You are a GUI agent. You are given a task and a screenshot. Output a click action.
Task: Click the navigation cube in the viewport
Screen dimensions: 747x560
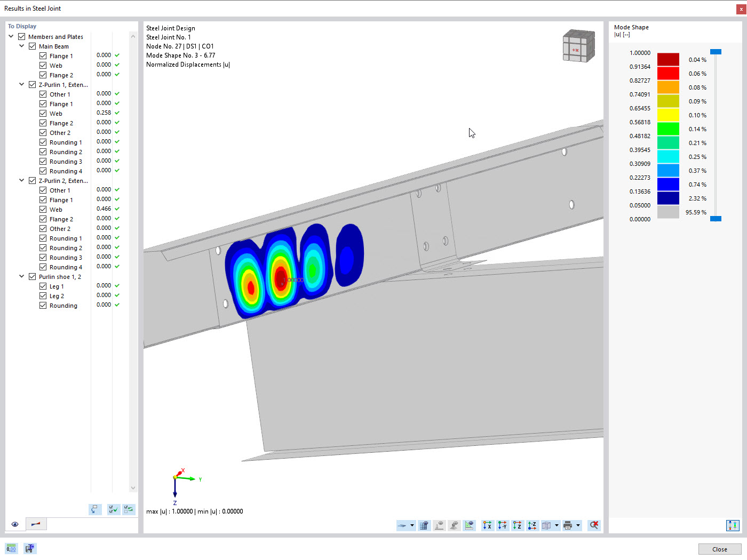point(579,46)
